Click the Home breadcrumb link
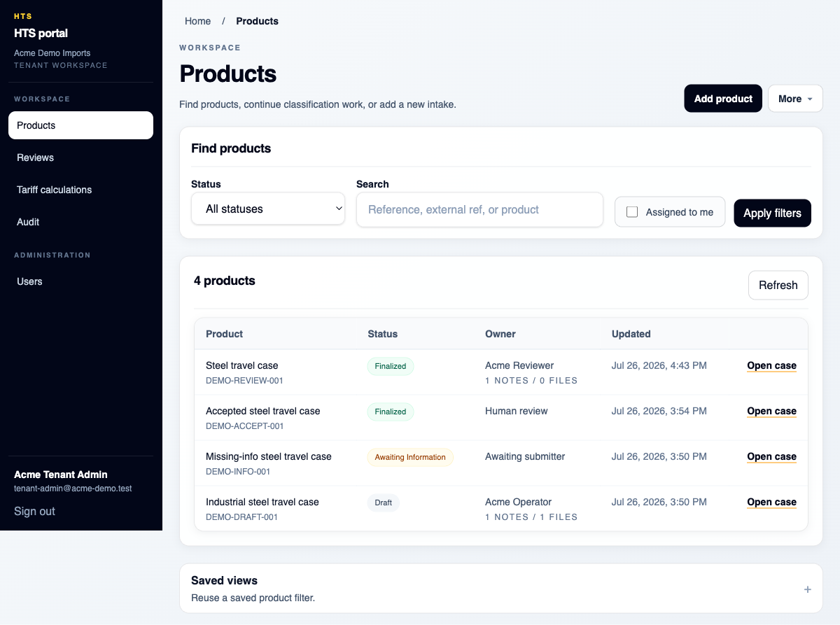The width and height of the screenshot is (840, 625). tap(197, 21)
